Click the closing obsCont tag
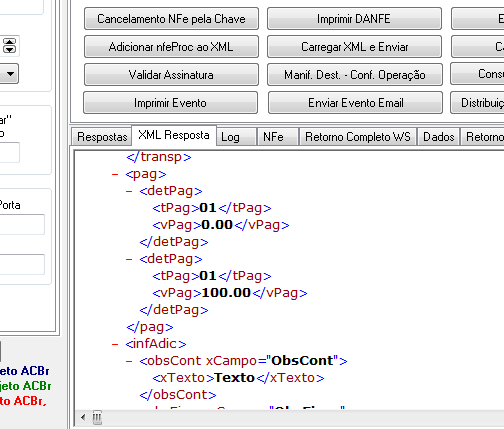The image size is (504, 429). click(x=178, y=395)
